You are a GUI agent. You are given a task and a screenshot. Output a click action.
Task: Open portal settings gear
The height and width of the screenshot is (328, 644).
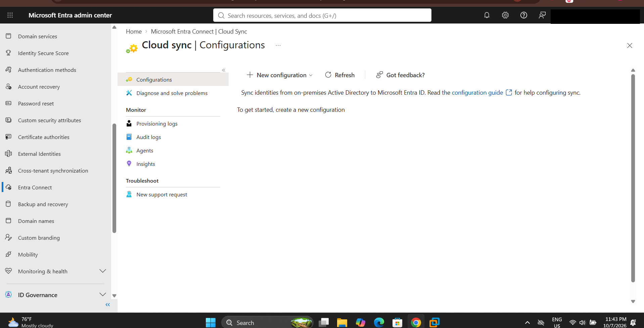point(505,15)
